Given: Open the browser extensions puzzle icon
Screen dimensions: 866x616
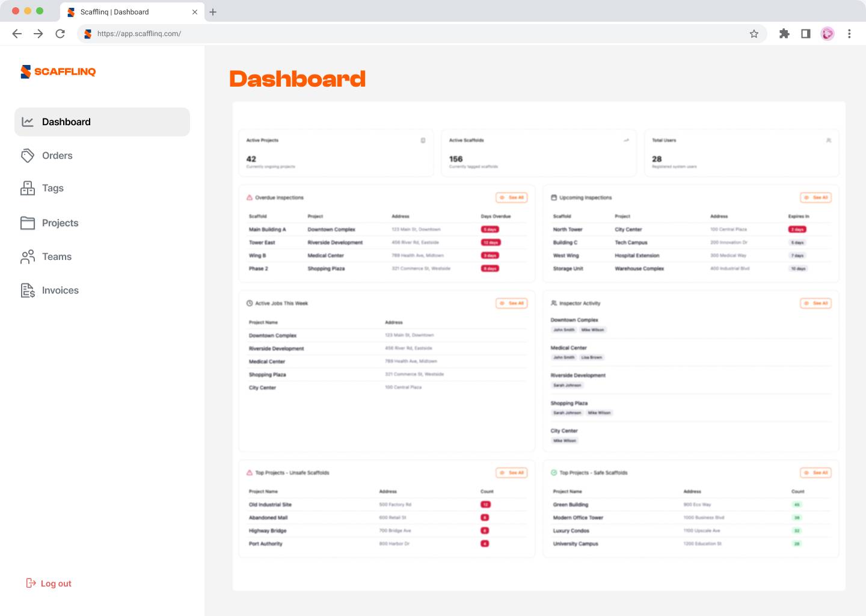Looking at the screenshot, I should (x=784, y=34).
